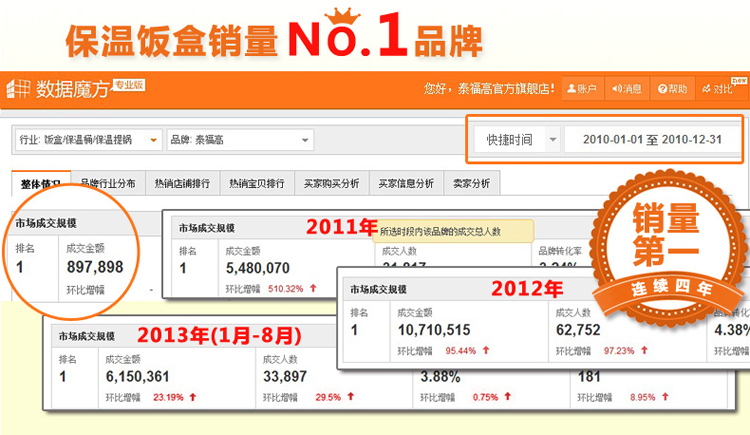Switch to the 卖家分析 tab
This screenshot has height=435, width=750.
472,183
